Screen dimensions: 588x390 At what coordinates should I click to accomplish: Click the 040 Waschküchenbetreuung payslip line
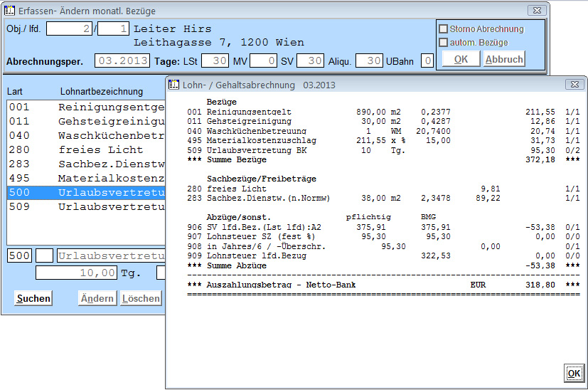coord(383,131)
